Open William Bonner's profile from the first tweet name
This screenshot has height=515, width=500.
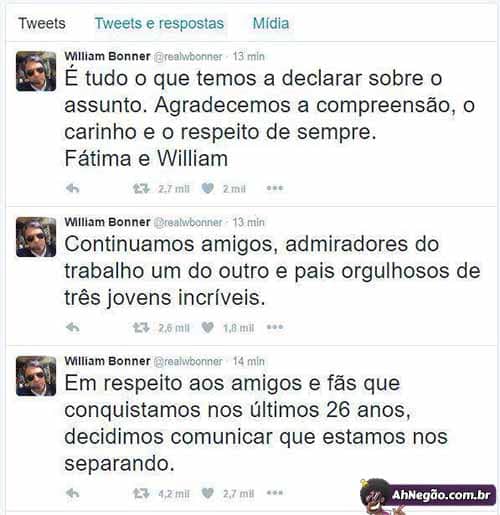point(107,56)
